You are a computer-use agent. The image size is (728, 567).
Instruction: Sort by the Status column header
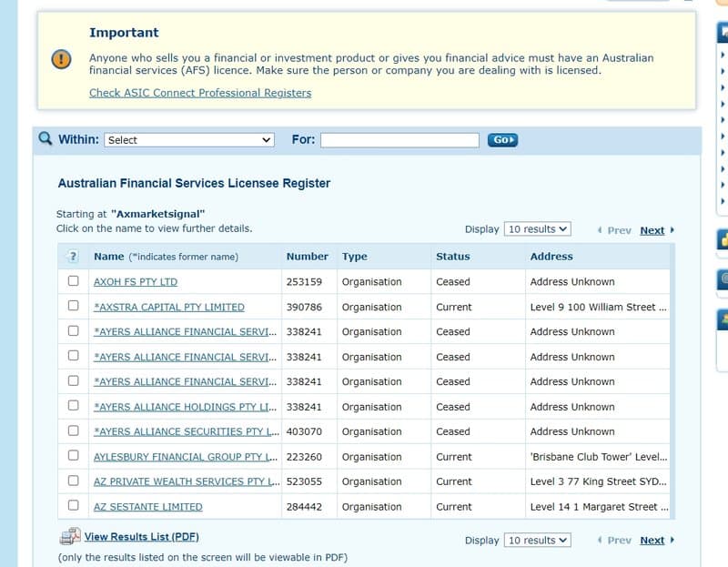(452, 257)
